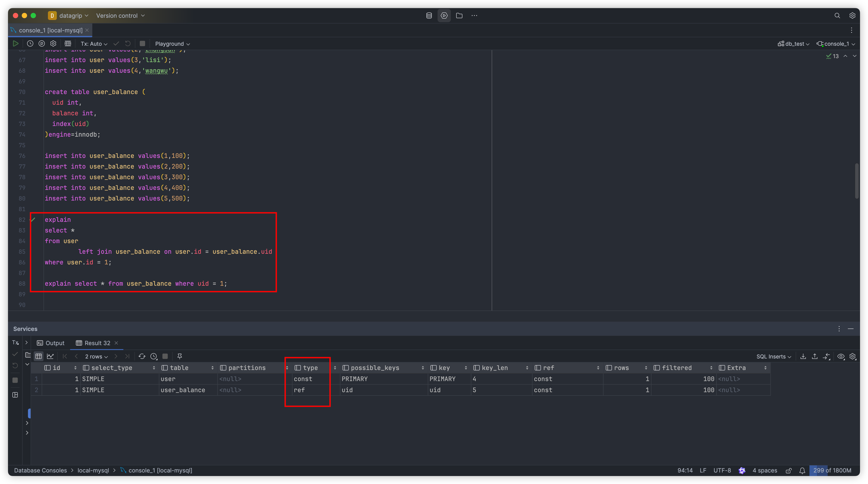The height and width of the screenshot is (484, 868).
Task: Close console_1 [local-mysql] editor tab
Action: (87, 30)
